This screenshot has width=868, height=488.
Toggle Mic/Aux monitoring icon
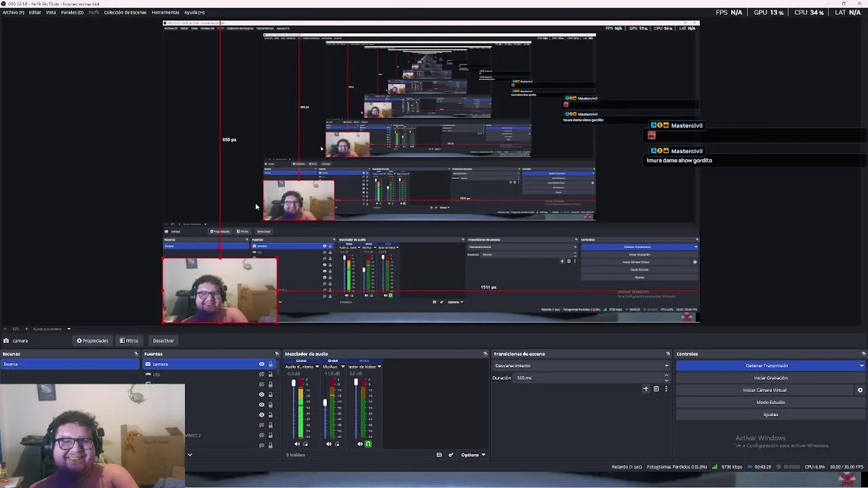point(337,445)
